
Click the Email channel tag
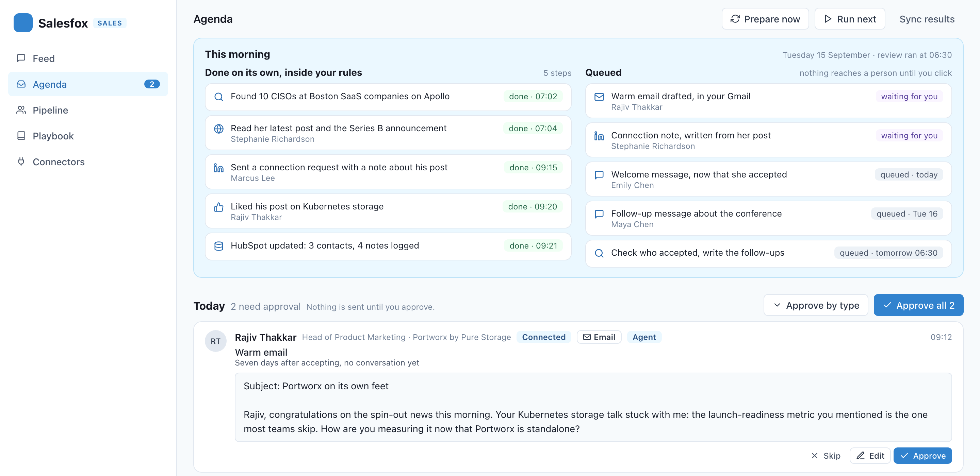click(599, 337)
